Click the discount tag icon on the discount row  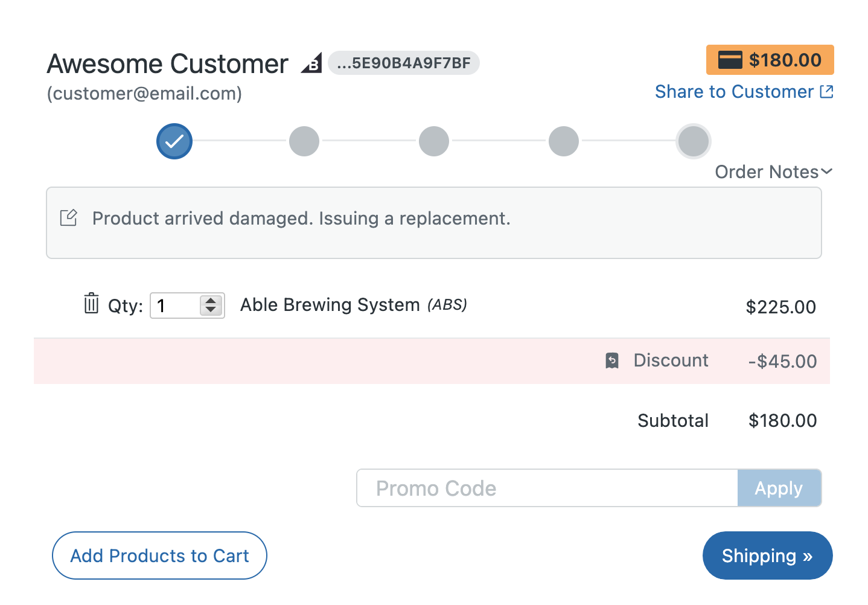pos(612,360)
